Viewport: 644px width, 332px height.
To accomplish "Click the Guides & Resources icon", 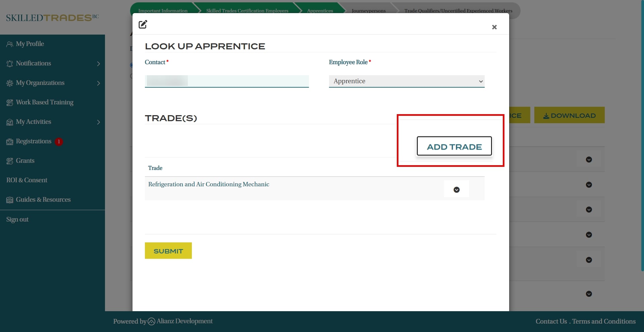I will pyautogui.click(x=10, y=200).
